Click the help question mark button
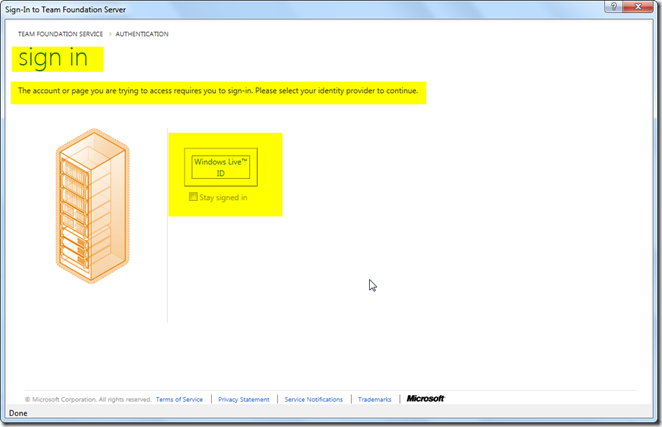Viewport: 662px width, 427px height. pyautogui.click(x=613, y=6)
